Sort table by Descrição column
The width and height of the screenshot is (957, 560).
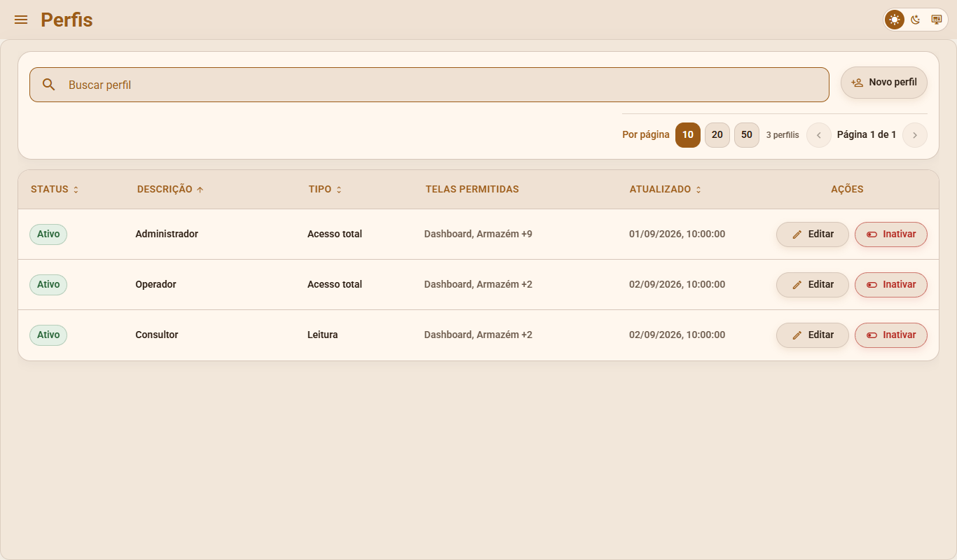click(170, 189)
